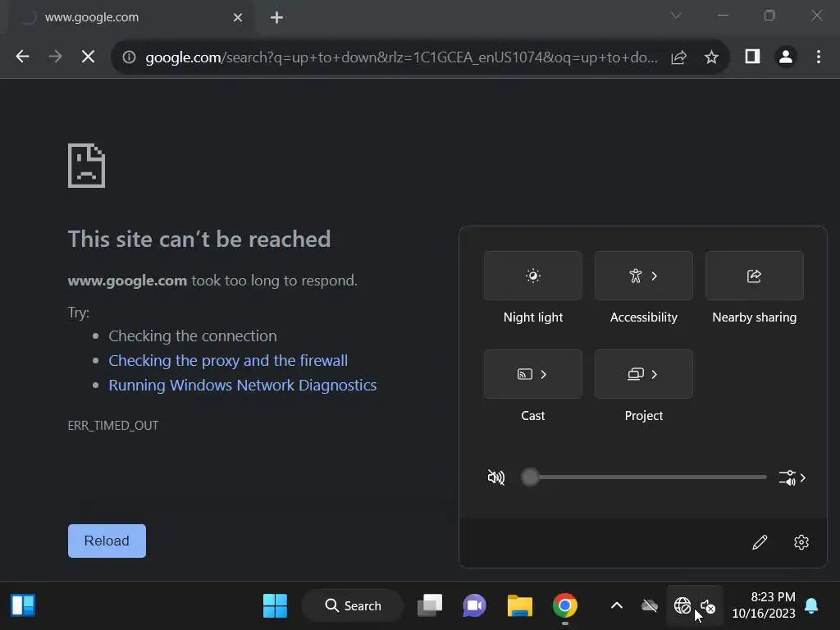This screenshot has height=630, width=840.
Task: Open the Widgets taskbar button
Action: [23, 606]
